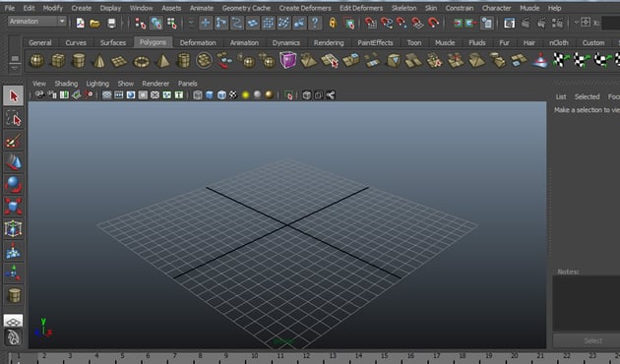Image resolution: width=620 pixels, height=364 pixels.
Task: Create a polygon sphere from the shelf
Action: [x=37, y=61]
